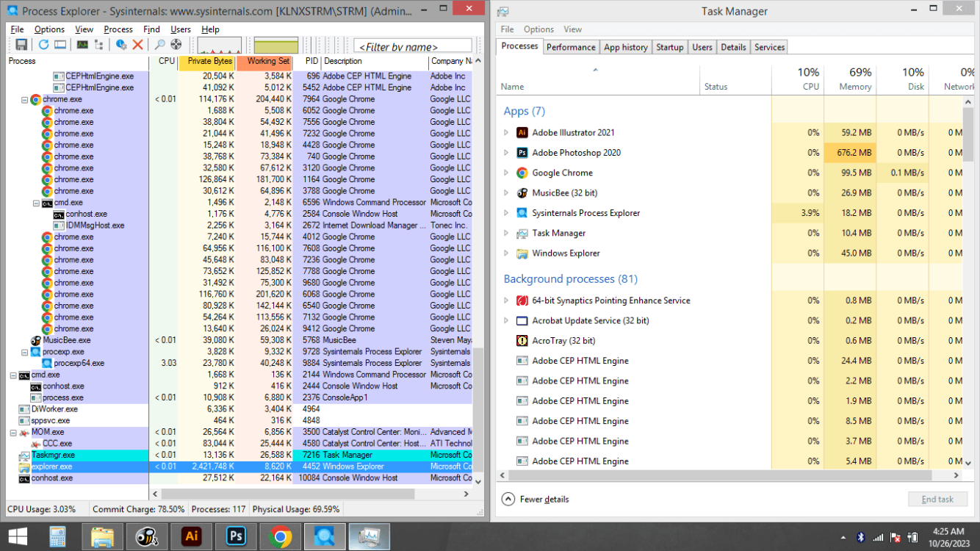Expand the Windows Explorer app row
Viewport: 980px width, 551px height.
(506, 253)
